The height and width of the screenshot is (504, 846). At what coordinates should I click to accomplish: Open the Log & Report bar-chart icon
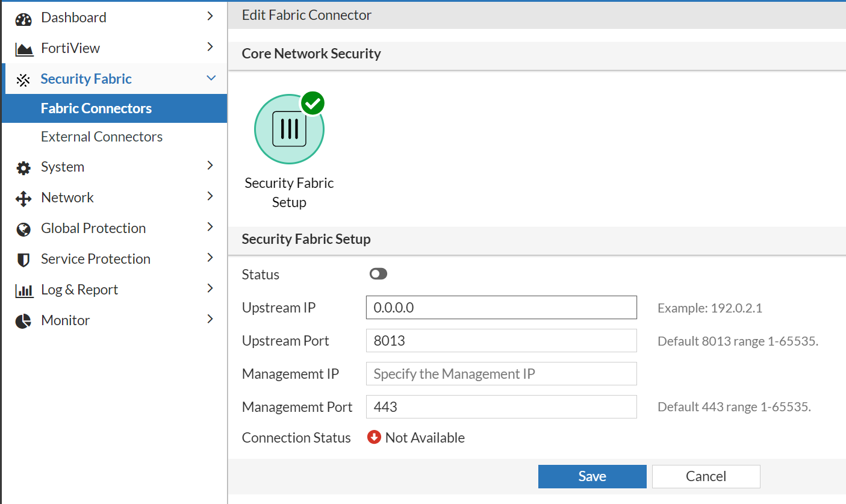pyautogui.click(x=23, y=289)
